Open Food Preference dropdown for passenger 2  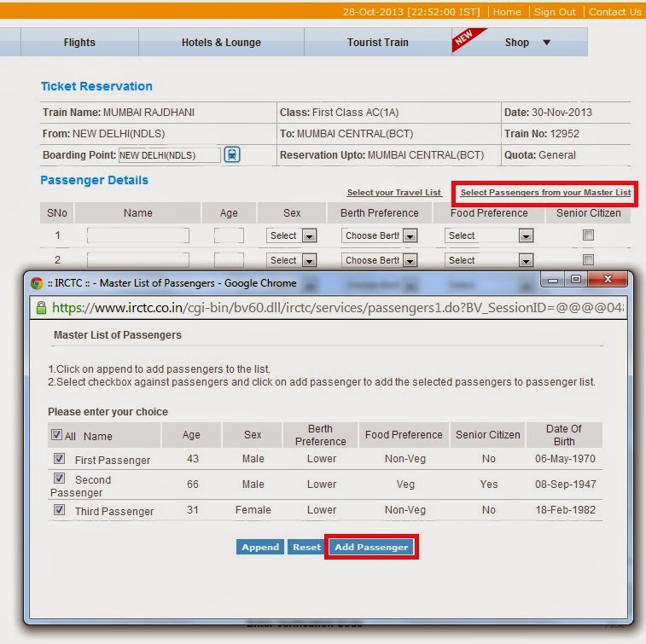coord(489,260)
